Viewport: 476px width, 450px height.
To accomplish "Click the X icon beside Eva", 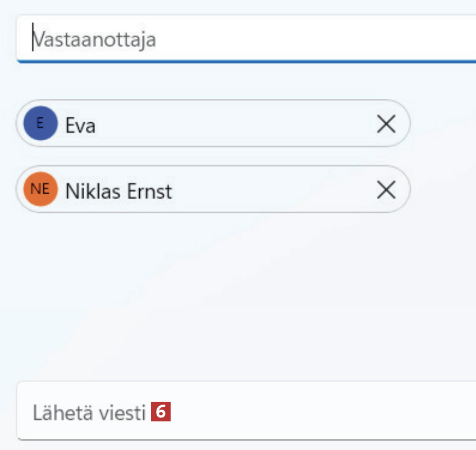I will point(386,124).
